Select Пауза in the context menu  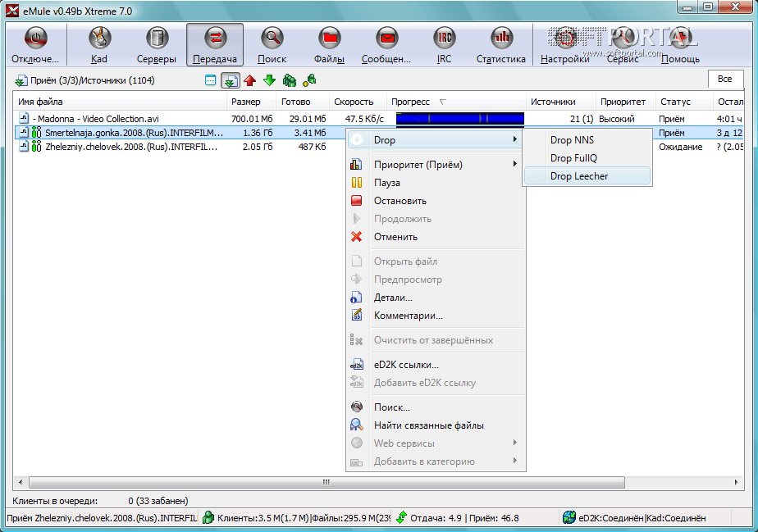point(436,183)
